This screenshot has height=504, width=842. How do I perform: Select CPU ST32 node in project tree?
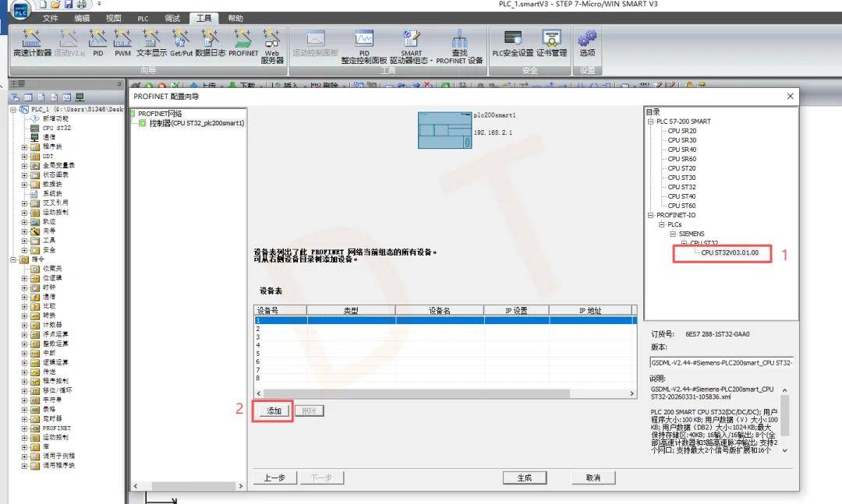coord(56,128)
